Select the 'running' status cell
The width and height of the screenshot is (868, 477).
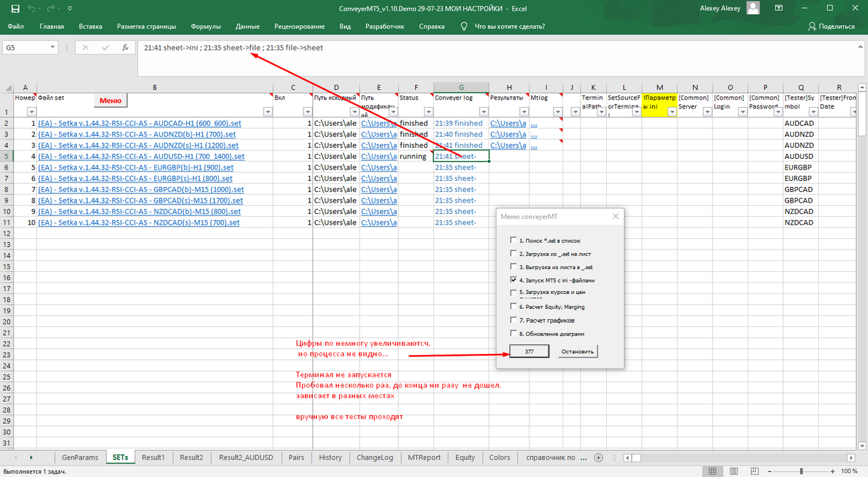click(416, 156)
